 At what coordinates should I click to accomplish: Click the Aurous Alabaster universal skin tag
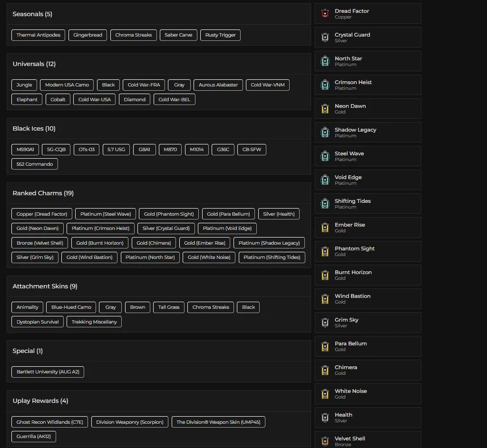coord(218,85)
